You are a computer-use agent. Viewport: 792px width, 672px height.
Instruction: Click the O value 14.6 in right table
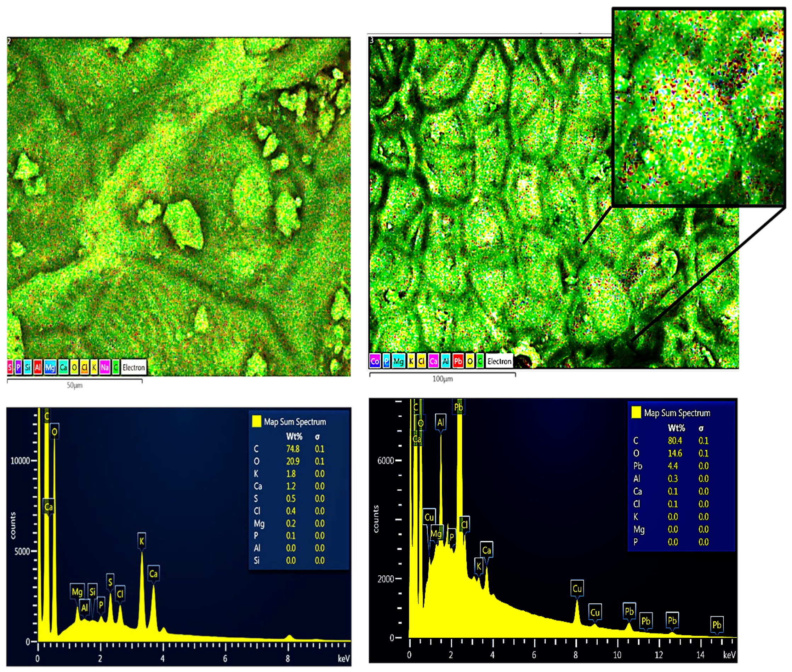[x=675, y=453]
